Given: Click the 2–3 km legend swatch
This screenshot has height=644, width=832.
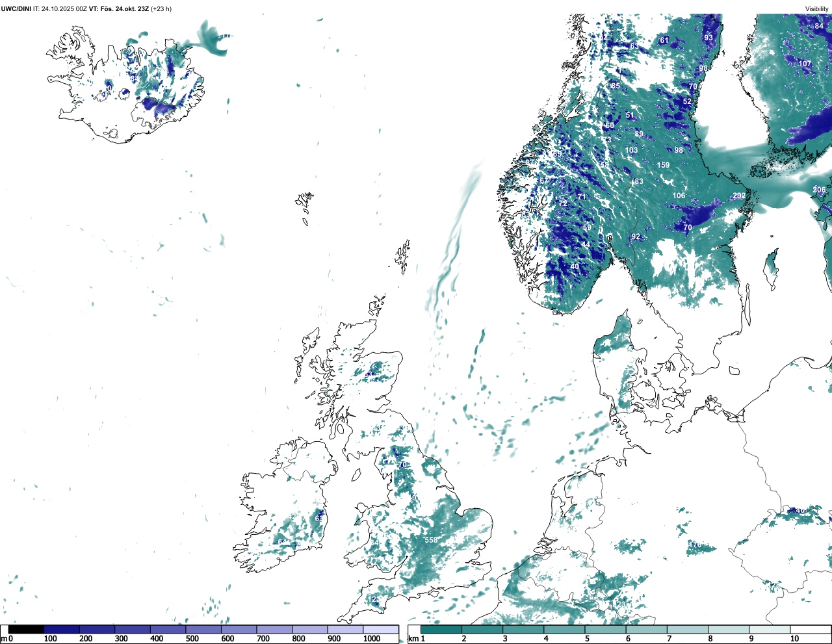Looking at the screenshot, I should point(482,630).
